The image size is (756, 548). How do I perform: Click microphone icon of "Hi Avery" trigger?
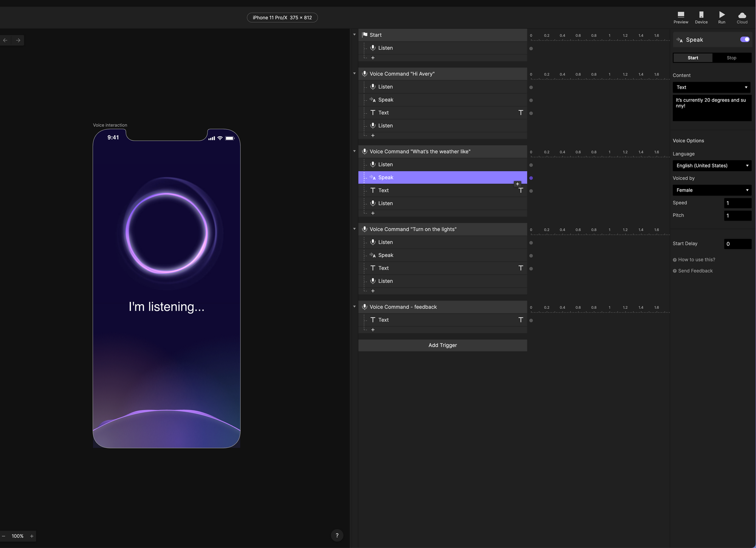click(365, 74)
